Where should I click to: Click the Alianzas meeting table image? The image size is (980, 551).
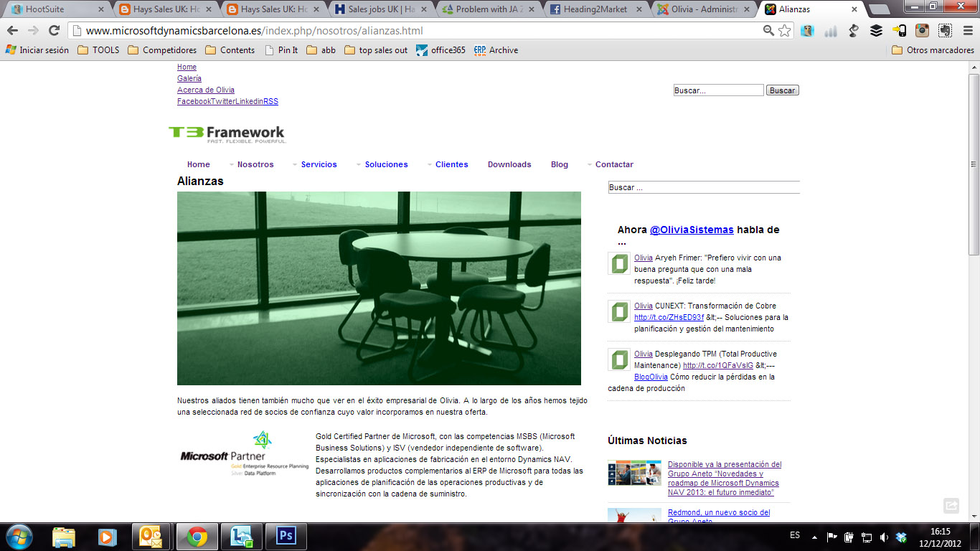379,288
